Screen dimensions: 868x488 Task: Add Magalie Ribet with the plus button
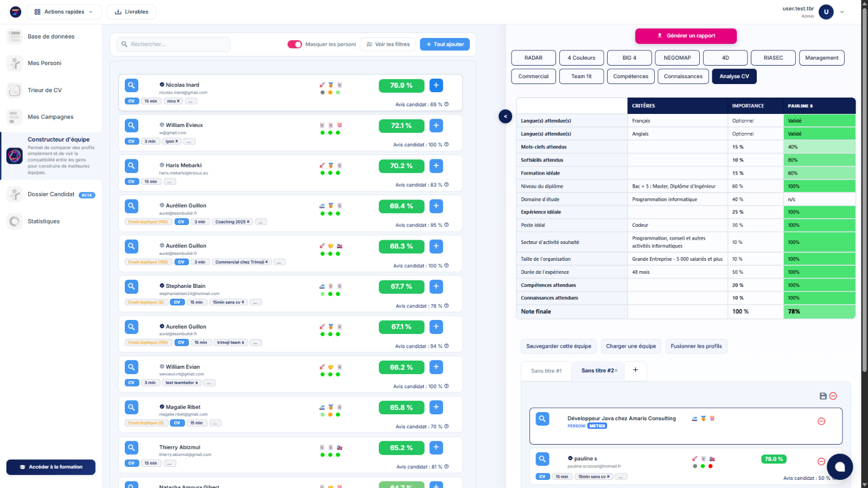tap(436, 407)
